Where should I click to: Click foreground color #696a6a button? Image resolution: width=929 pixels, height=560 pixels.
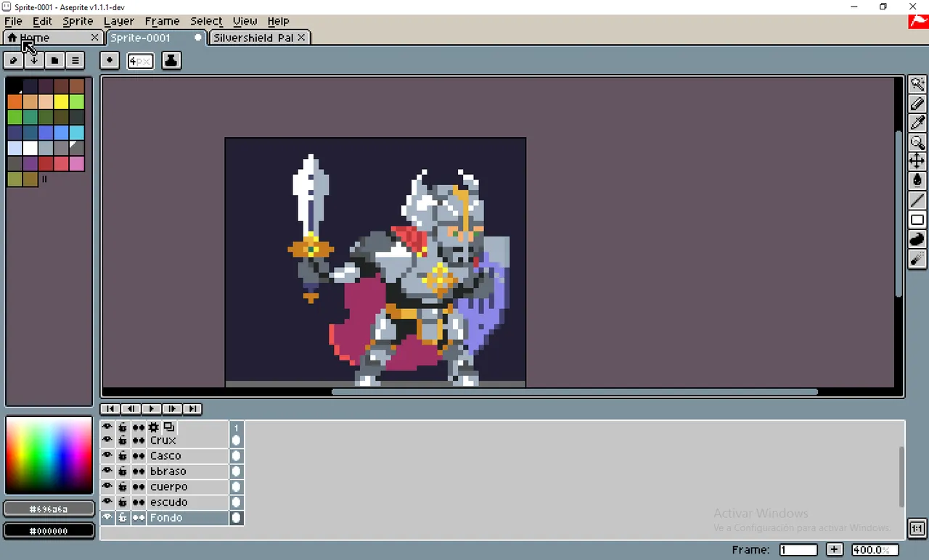click(x=49, y=509)
